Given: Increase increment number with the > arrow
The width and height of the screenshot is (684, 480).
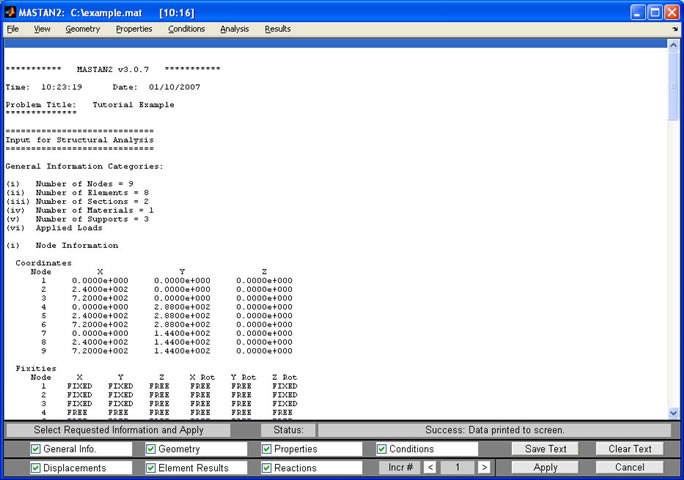Looking at the screenshot, I should point(484,467).
